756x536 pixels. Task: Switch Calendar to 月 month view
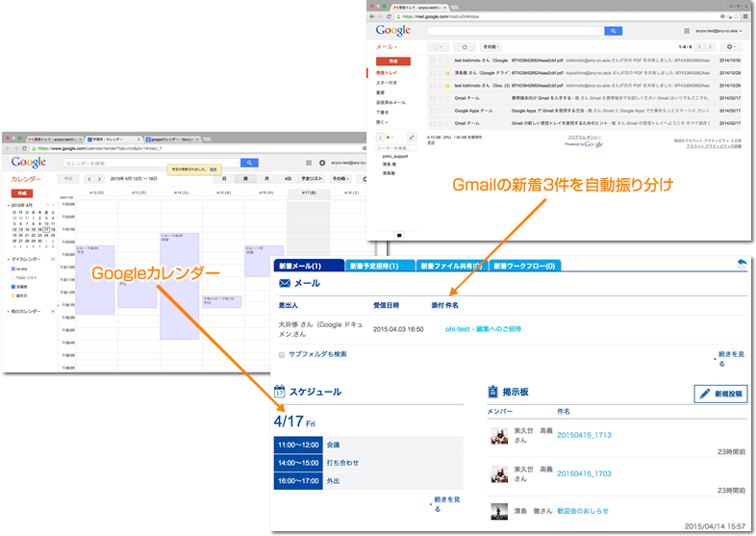(x=266, y=179)
